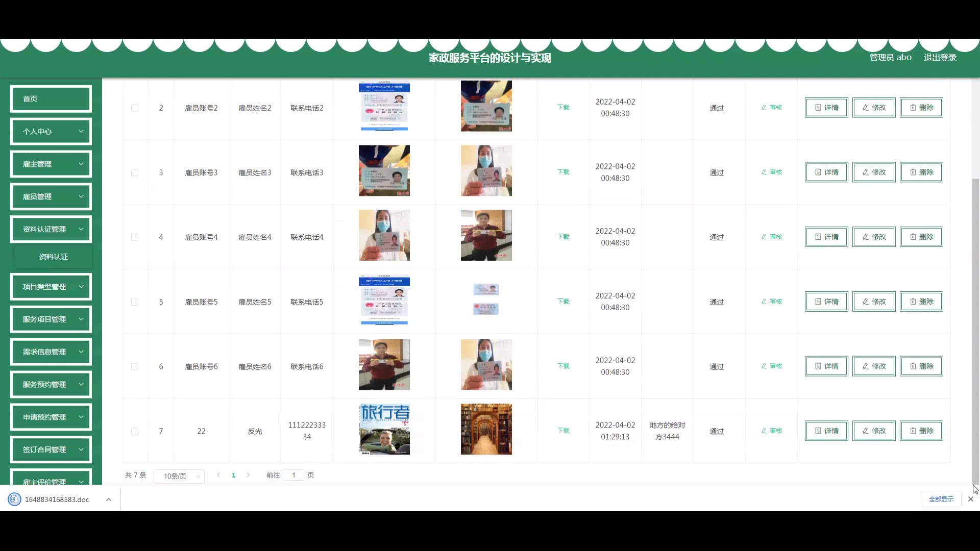980x551 pixels.
Task: Click 下载 link in row 7
Action: [563, 431]
